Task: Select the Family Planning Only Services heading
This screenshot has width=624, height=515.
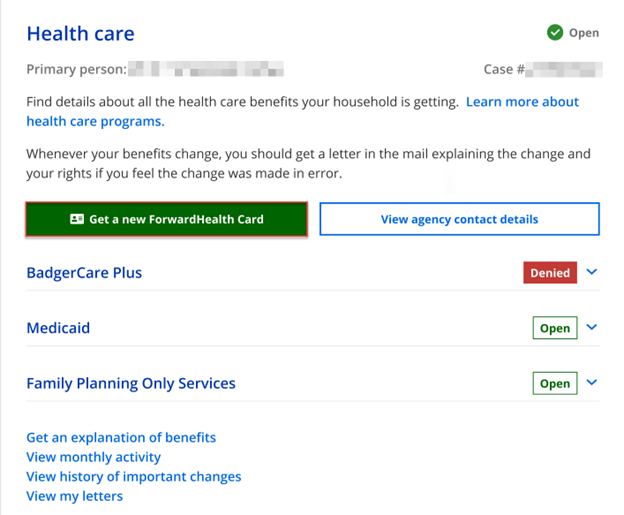Action: coord(131,383)
